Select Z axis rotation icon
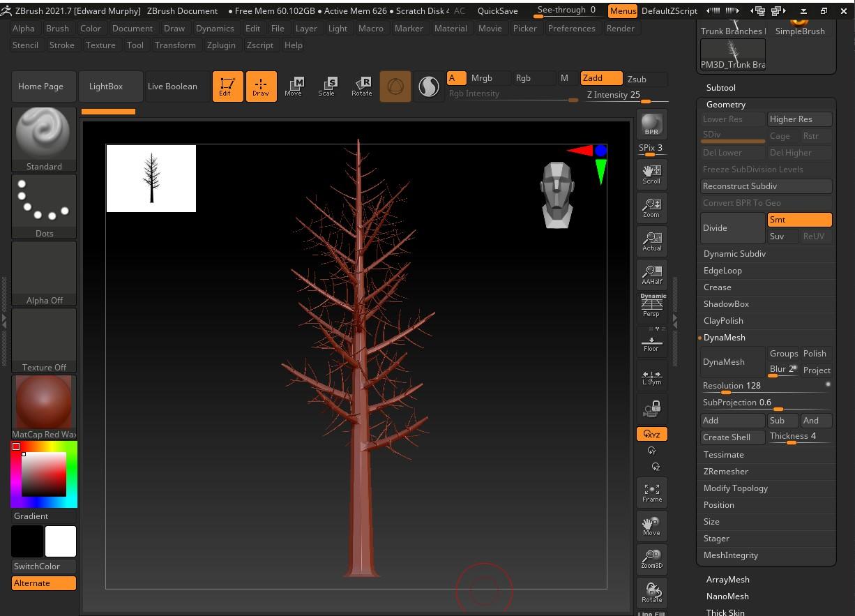 pyautogui.click(x=655, y=467)
